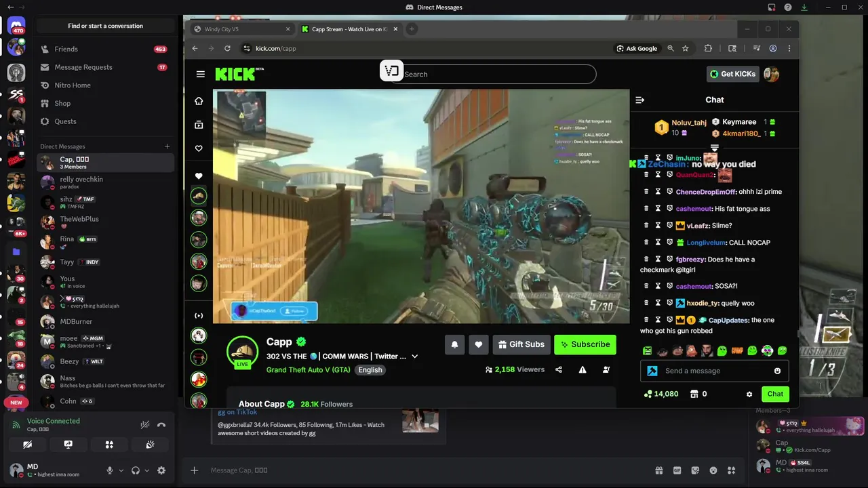Click the English language tag
This screenshot has height=488, width=868.
pos(370,370)
